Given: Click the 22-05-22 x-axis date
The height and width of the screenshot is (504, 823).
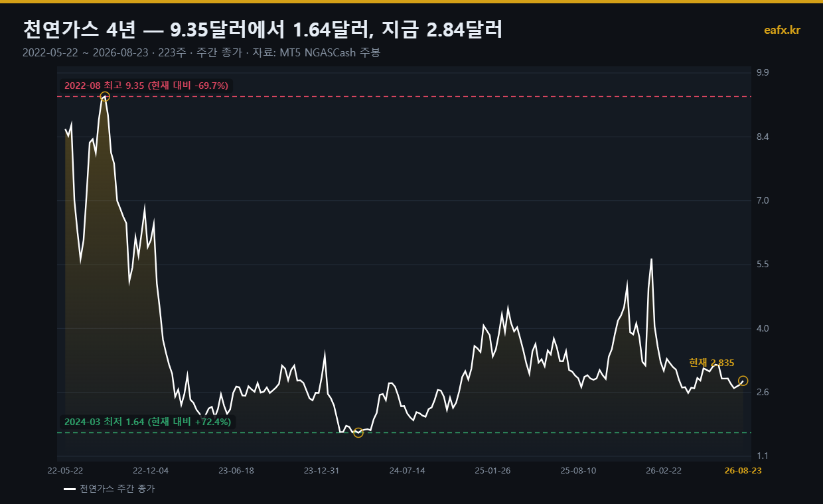Looking at the screenshot, I should coord(65,470).
